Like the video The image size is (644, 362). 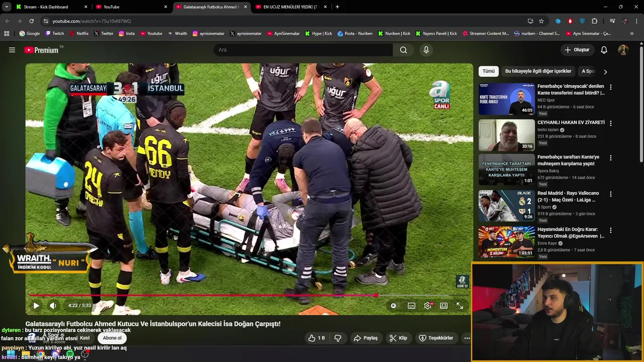316,338
